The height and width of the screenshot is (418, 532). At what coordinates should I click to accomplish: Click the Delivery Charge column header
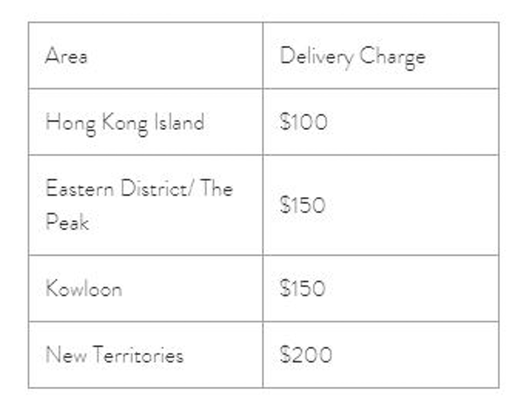(x=352, y=57)
